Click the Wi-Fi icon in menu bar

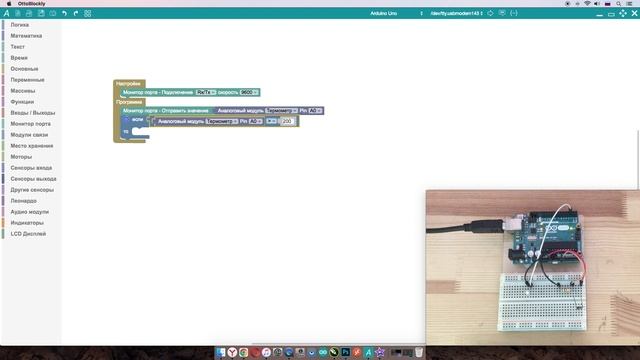tap(587, 3)
